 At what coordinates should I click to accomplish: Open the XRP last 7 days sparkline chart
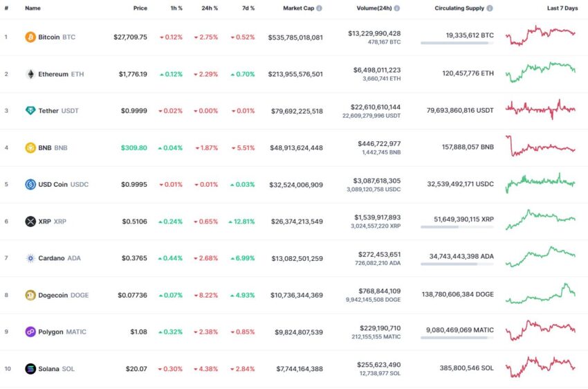click(540, 220)
